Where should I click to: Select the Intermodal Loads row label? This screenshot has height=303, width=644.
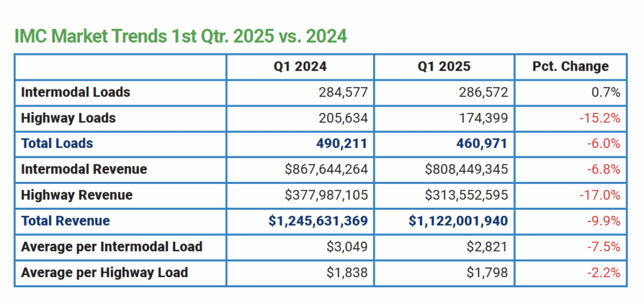(x=75, y=92)
